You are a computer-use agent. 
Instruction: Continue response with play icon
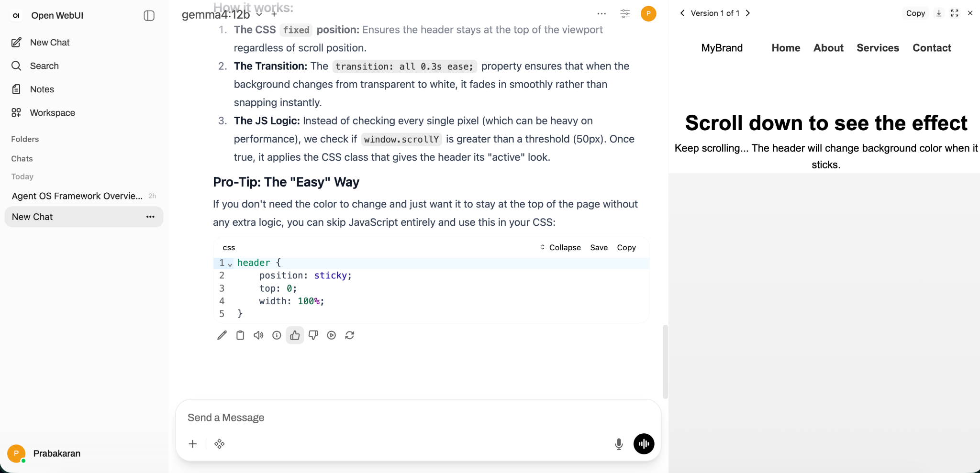tap(332, 335)
